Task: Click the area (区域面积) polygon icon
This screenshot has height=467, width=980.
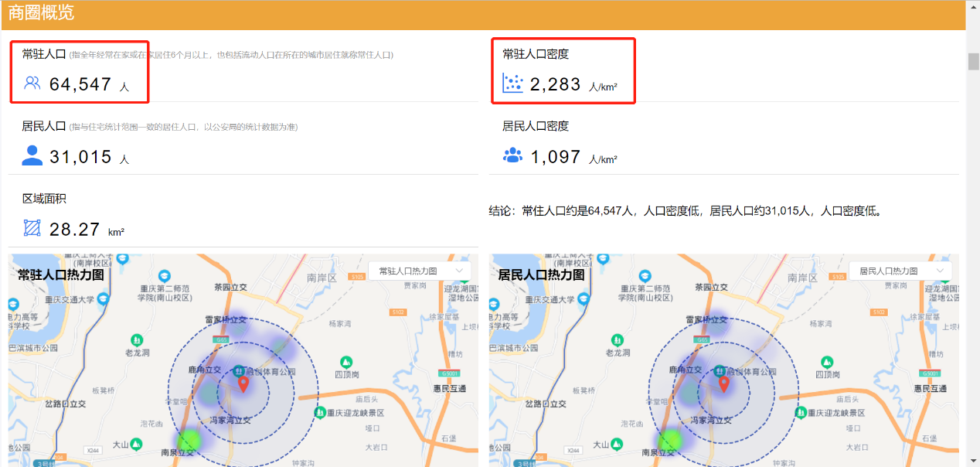Action: 32,228
